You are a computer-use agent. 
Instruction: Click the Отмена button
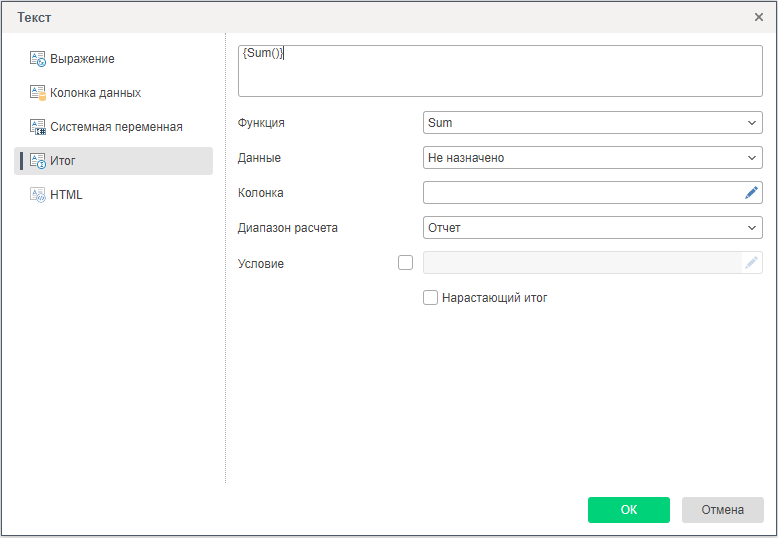click(x=722, y=510)
